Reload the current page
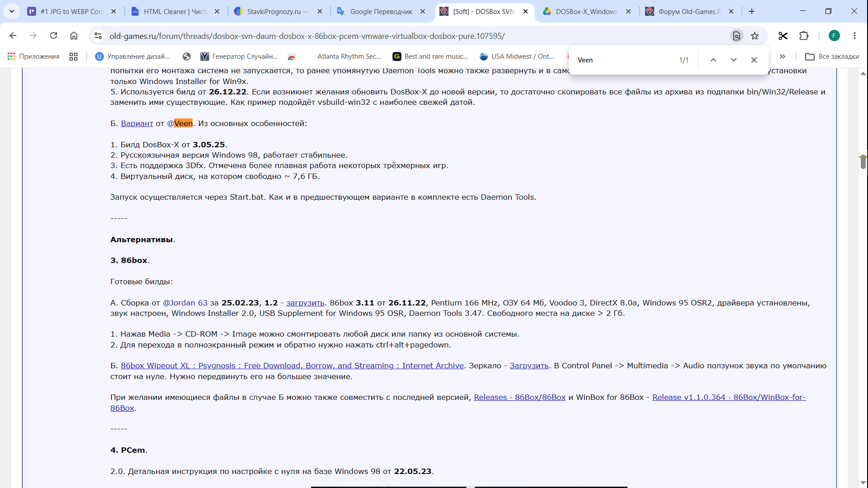868x488 pixels. click(x=53, y=36)
